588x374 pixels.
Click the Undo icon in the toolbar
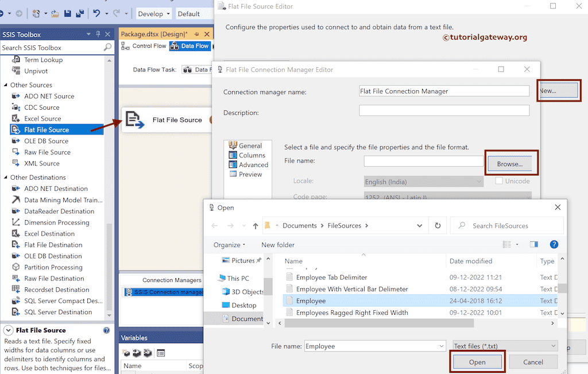pos(95,13)
